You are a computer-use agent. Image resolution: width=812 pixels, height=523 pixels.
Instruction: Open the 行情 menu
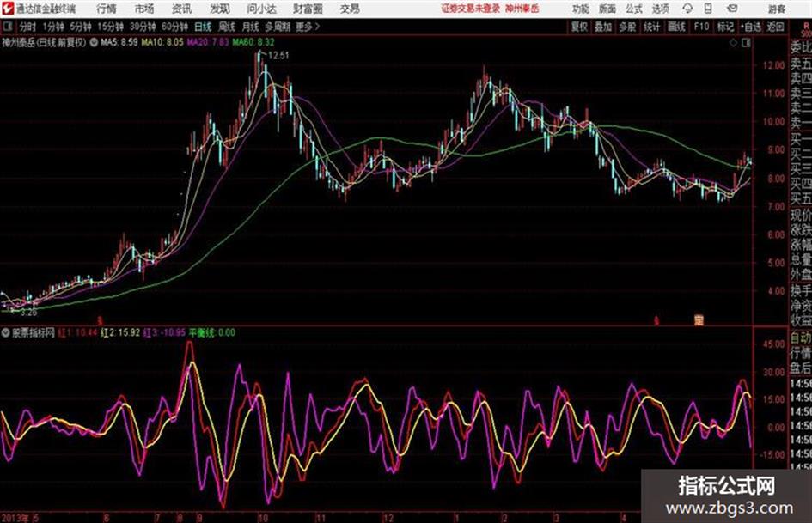pyautogui.click(x=107, y=9)
